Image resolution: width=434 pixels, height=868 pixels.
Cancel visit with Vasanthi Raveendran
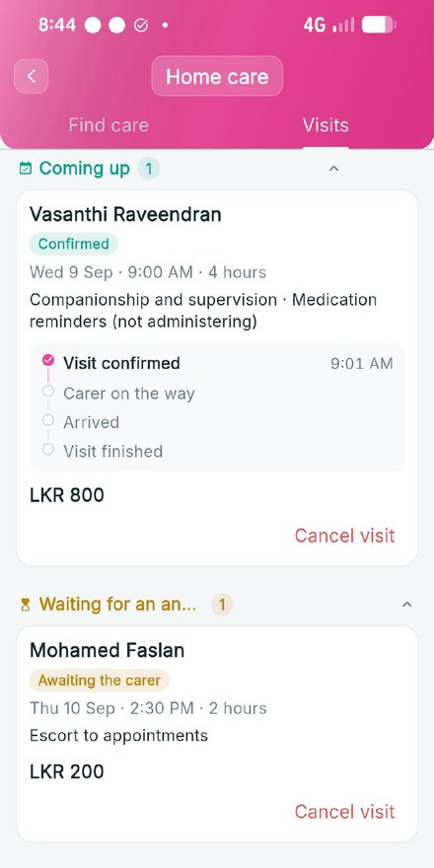click(344, 536)
